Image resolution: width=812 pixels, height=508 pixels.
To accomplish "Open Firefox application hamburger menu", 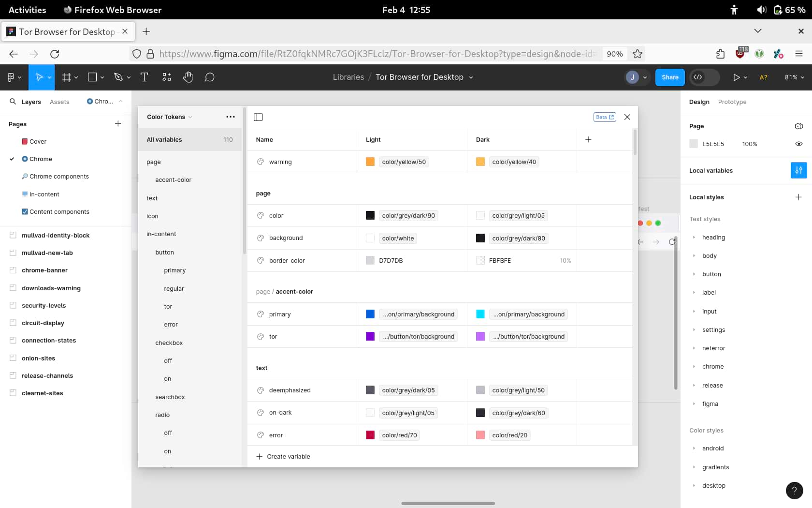I will 799,54.
